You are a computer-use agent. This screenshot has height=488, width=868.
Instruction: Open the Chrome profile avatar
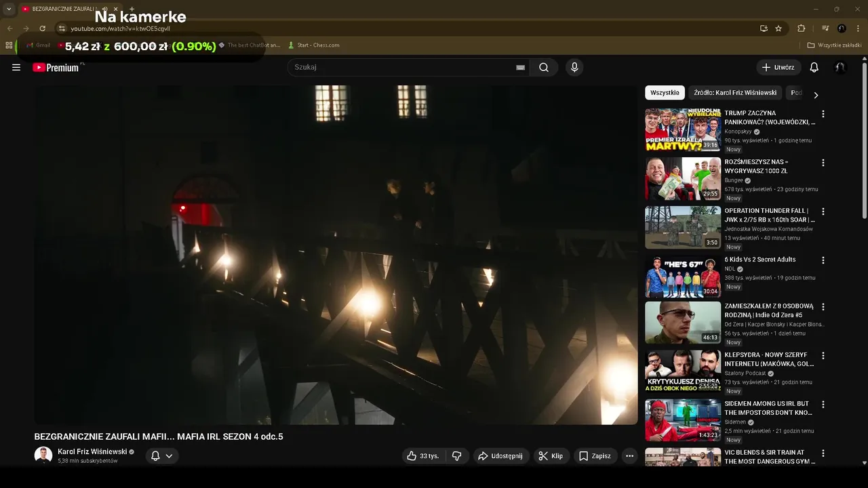[x=842, y=28]
